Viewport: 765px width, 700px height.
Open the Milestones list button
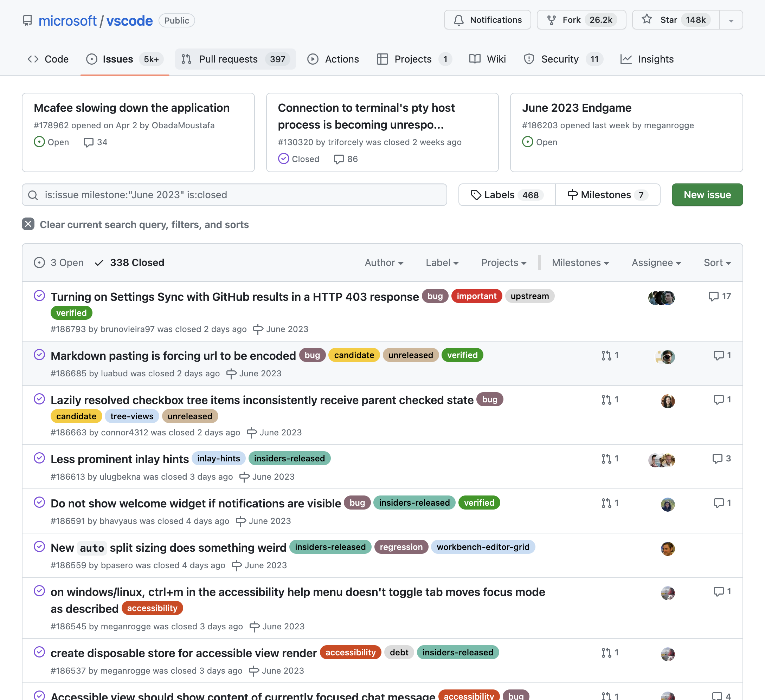[607, 195]
